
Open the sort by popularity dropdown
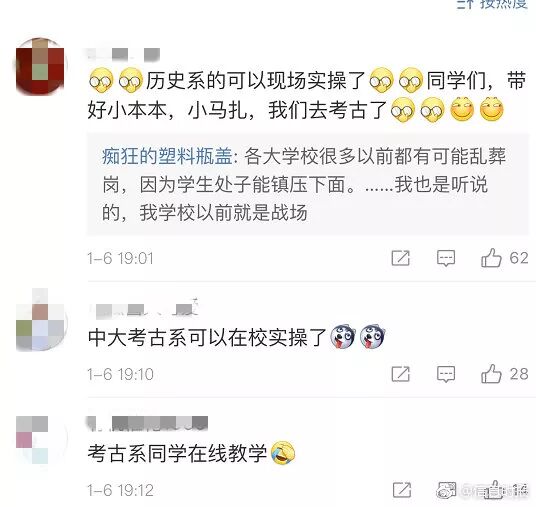493,3
